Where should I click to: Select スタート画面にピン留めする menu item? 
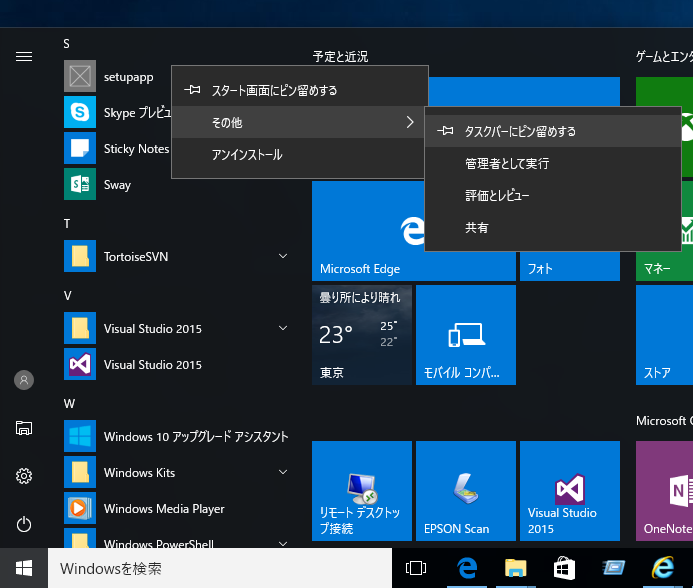point(300,90)
